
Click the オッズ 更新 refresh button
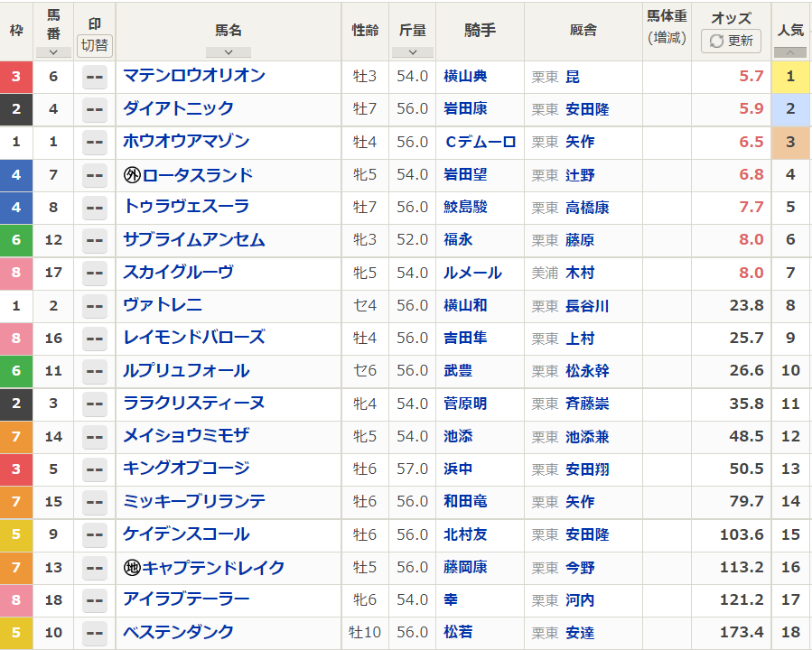731,41
